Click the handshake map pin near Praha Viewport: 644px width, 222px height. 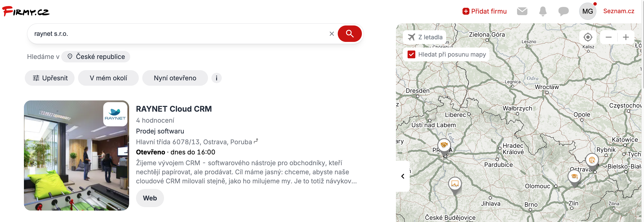point(444,146)
